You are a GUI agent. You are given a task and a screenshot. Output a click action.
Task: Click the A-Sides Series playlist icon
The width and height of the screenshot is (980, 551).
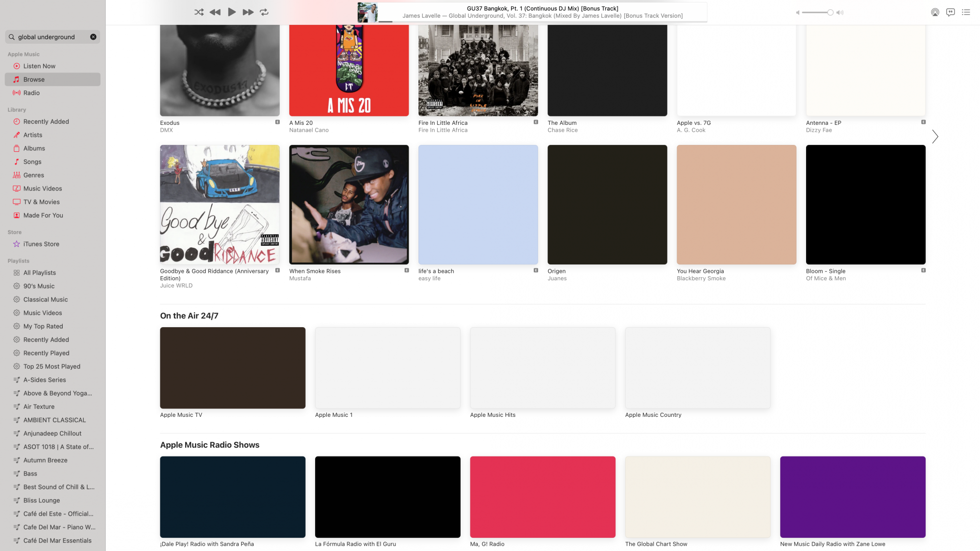(x=17, y=380)
